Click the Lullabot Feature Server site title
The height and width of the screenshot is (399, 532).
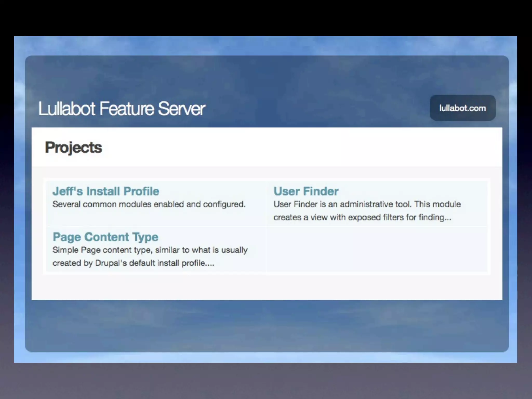[122, 109]
